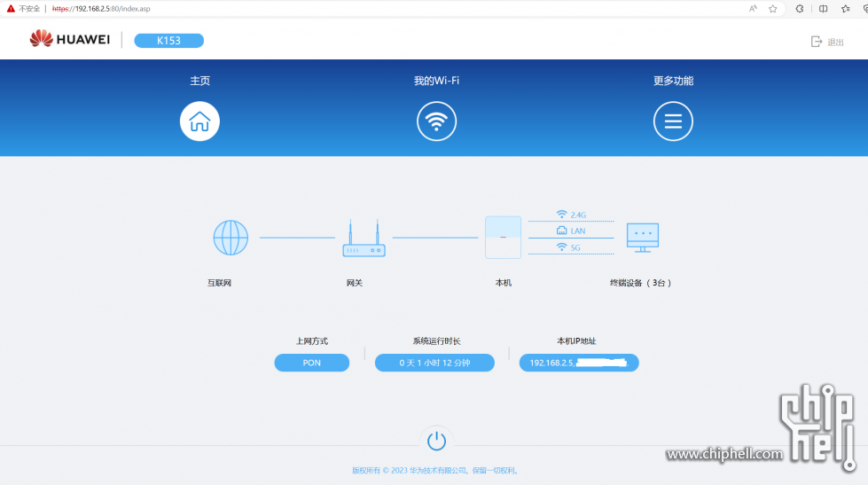Click the 5G Wi-Fi signal icon
Screen dimensions: 868x485
click(x=561, y=246)
